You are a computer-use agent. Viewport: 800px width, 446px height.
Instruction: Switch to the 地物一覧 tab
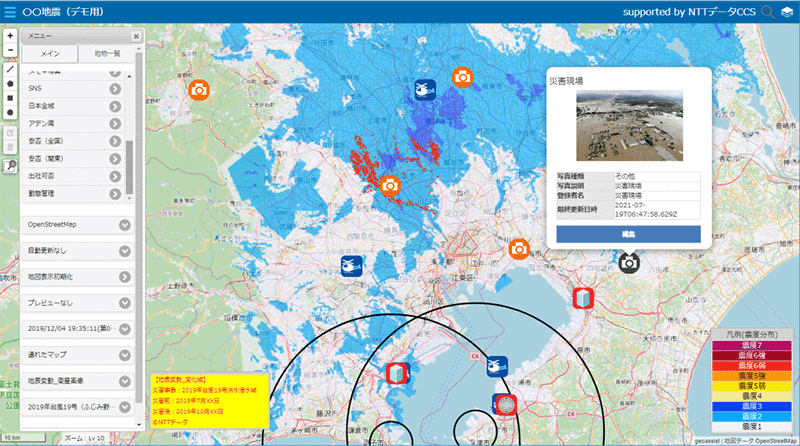[x=107, y=53]
